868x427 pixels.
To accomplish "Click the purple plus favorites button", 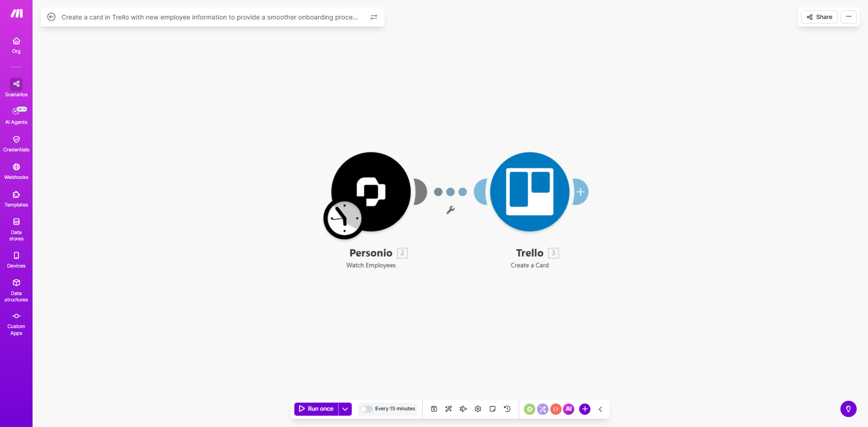I will click(585, 409).
